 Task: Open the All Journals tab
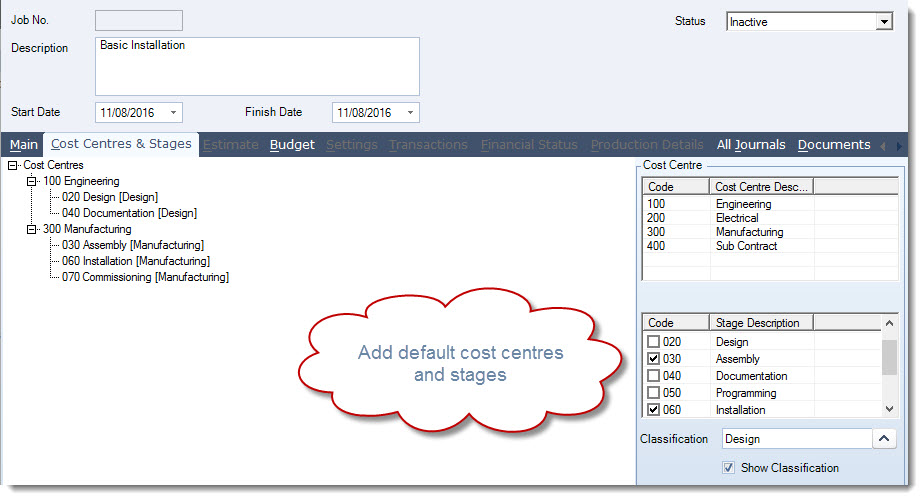click(x=751, y=145)
